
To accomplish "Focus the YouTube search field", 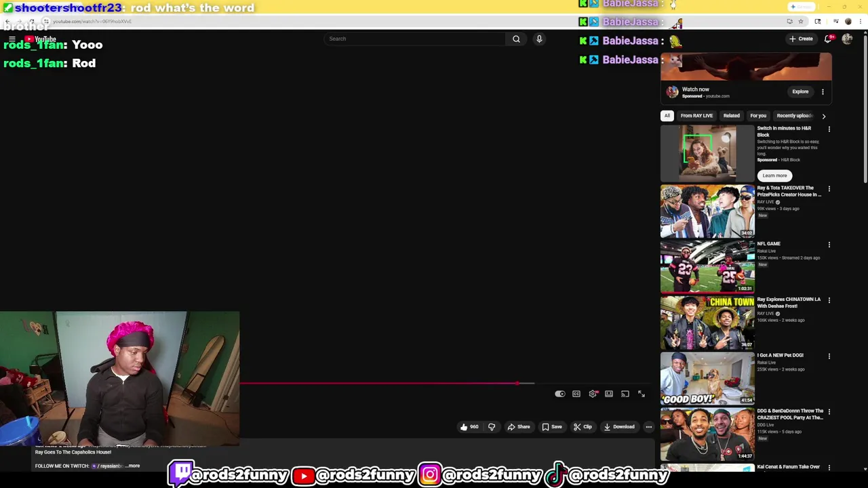I will [x=415, y=39].
